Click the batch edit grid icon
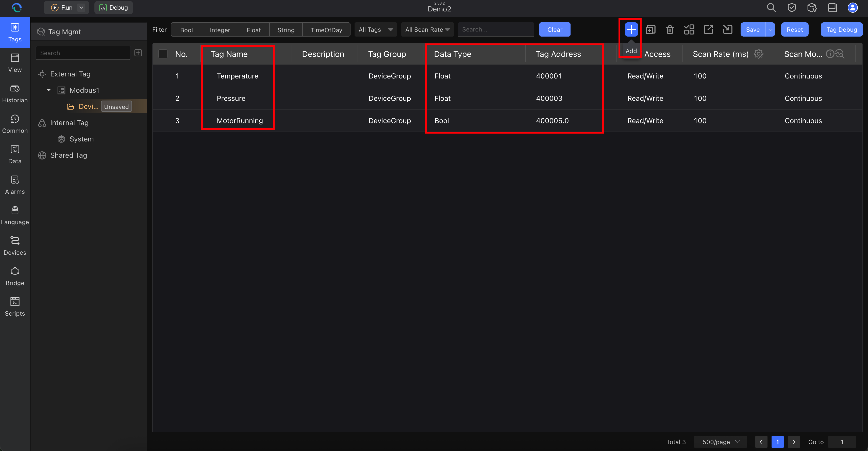The image size is (868, 451). (x=689, y=30)
